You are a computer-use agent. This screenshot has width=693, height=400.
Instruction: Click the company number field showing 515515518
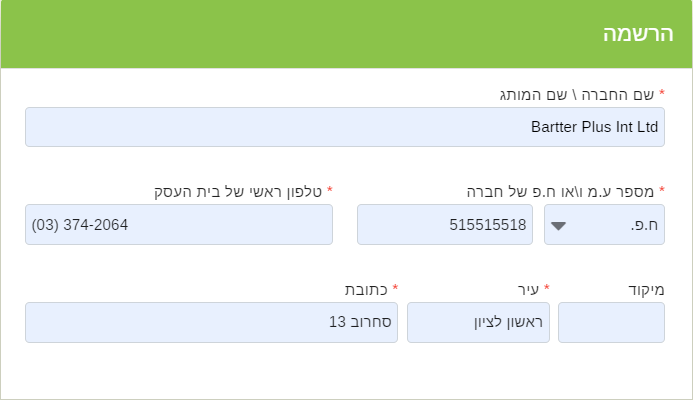(x=444, y=225)
